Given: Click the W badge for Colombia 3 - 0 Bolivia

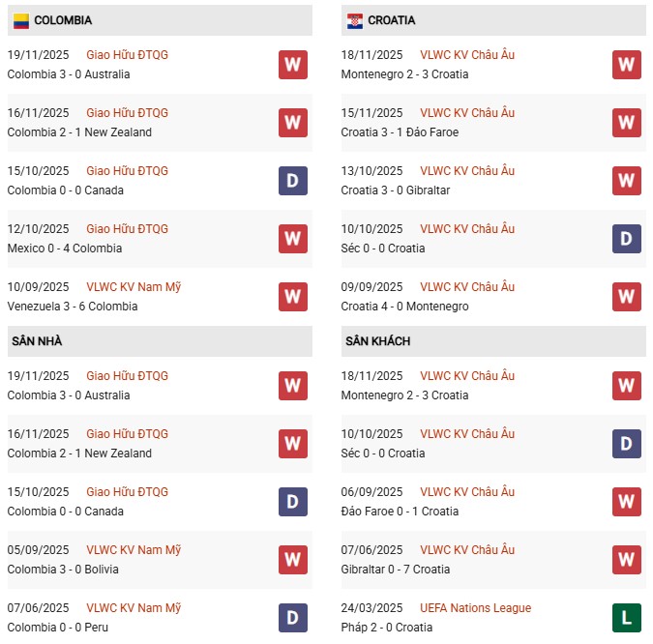Looking at the screenshot, I should tap(293, 560).
